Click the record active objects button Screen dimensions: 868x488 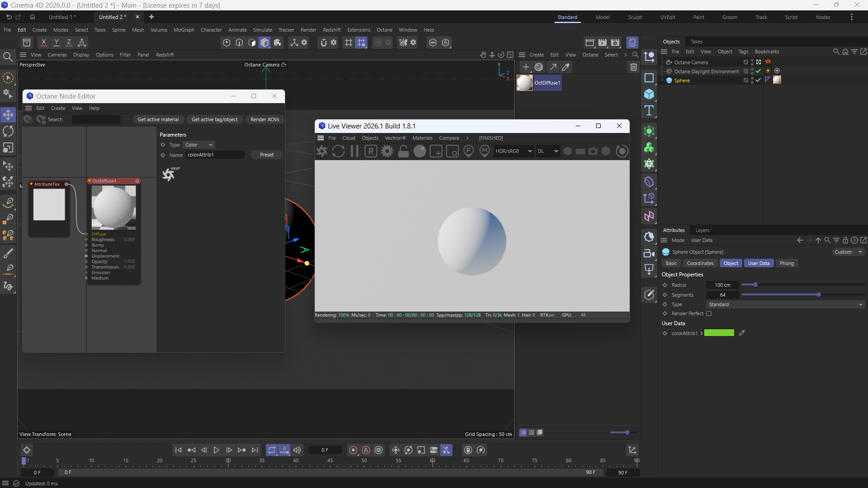coord(353,450)
